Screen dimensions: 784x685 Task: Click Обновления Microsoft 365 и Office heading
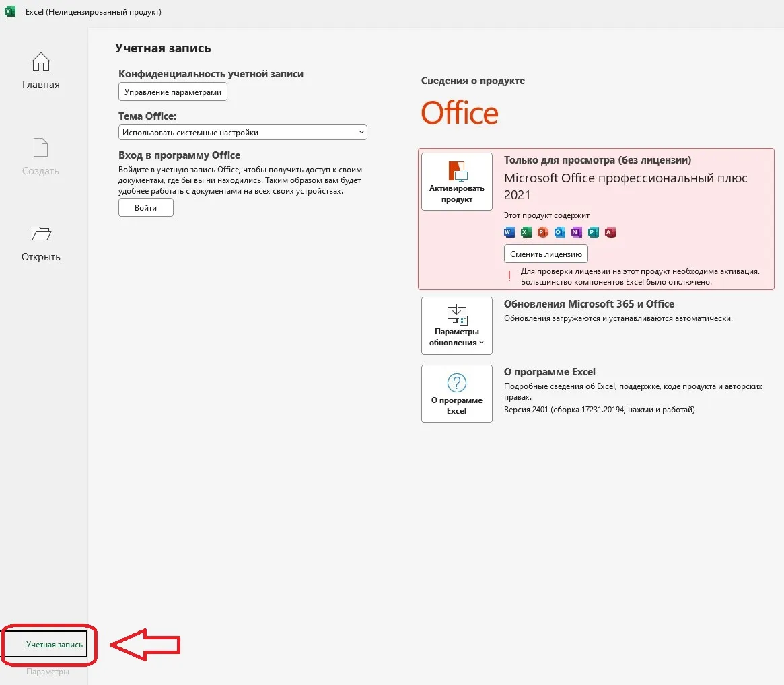(589, 304)
